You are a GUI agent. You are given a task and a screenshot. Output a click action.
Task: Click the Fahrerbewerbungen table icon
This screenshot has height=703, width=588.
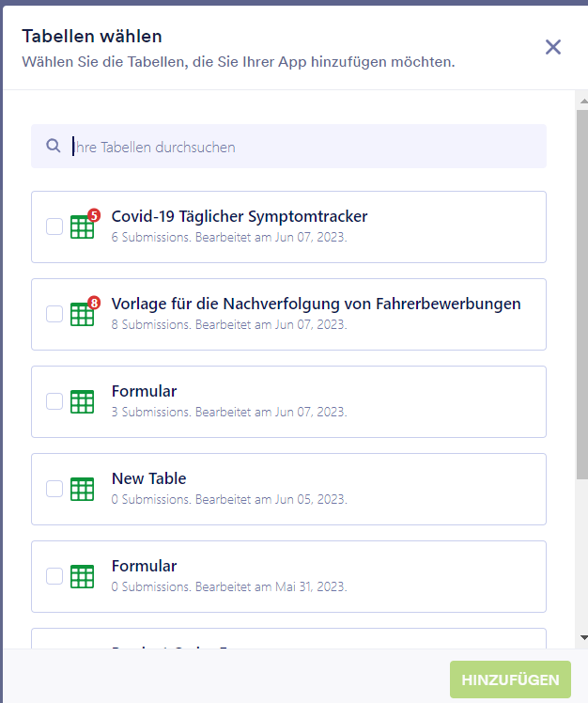(x=83, y=314)
